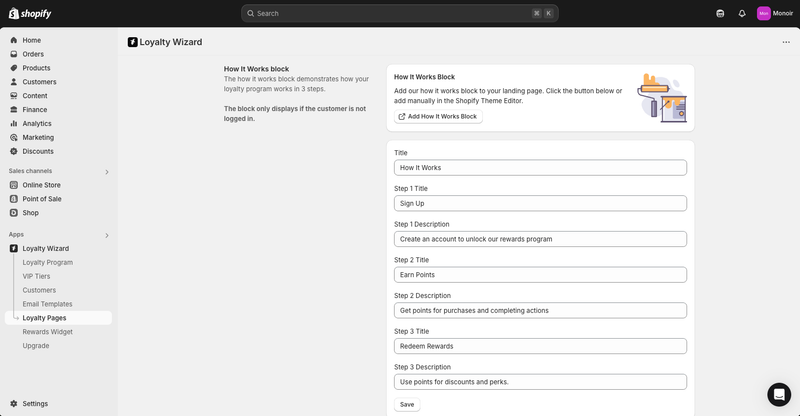The width and height of the screenshot is (800, 416).
Task: Open the Analytics page link
Action: coord(37,123)
